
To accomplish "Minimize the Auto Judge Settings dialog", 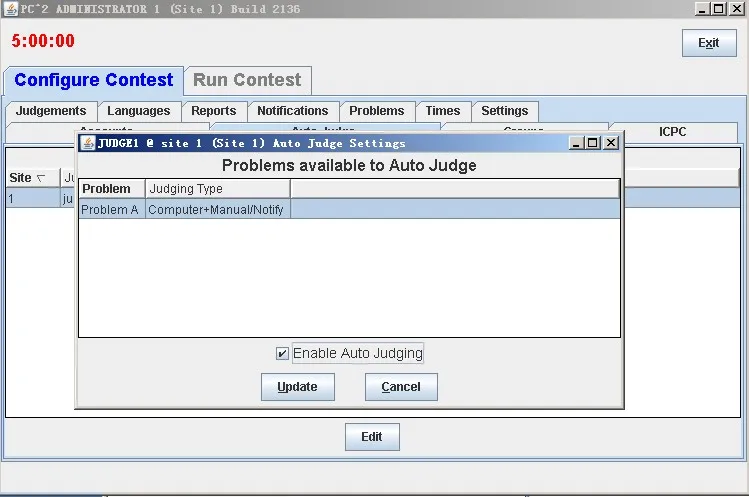I will (576, 143).
